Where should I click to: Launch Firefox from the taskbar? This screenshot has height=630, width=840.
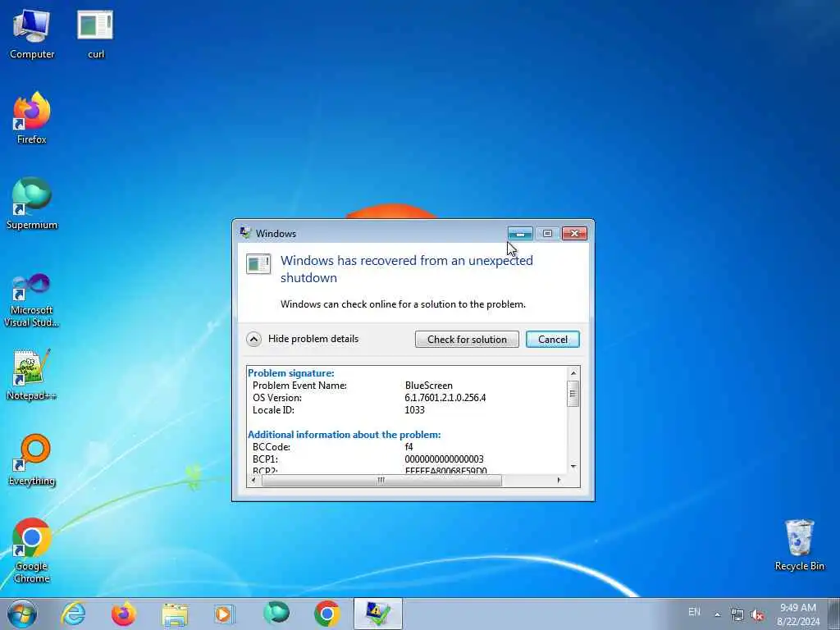(124, 614)
